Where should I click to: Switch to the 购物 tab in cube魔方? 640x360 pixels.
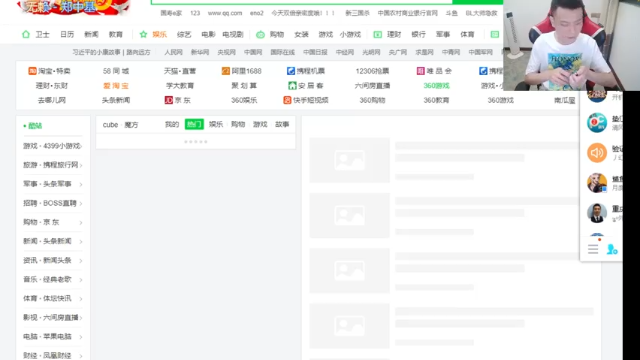(238, 124)
